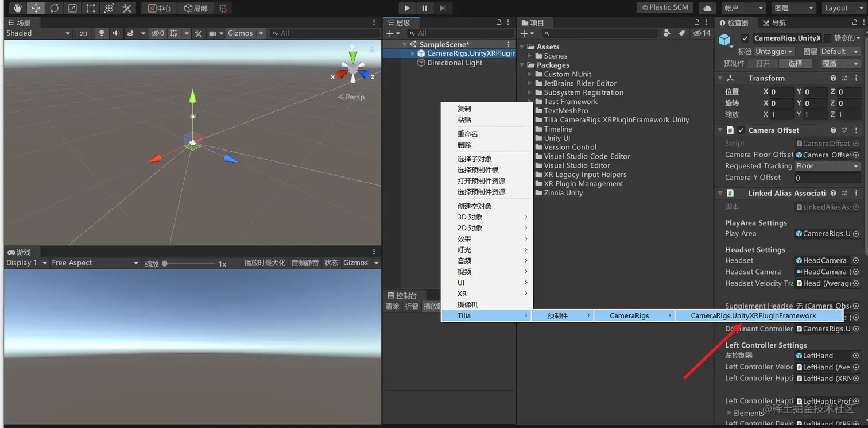
Task: Toggle 播放时最大化 maximize on play
Action: pos(265,263)
